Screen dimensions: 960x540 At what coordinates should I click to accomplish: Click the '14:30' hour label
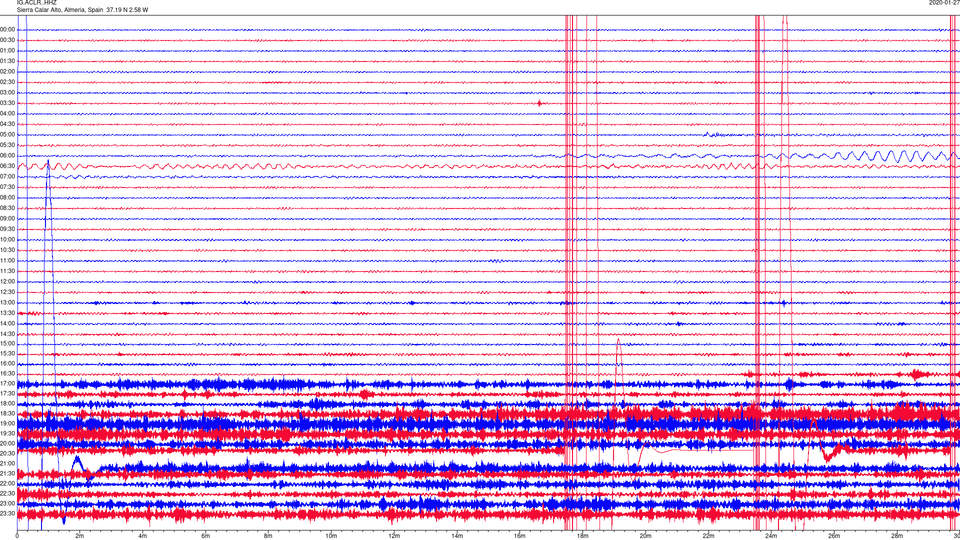click(x=7, y=334)
